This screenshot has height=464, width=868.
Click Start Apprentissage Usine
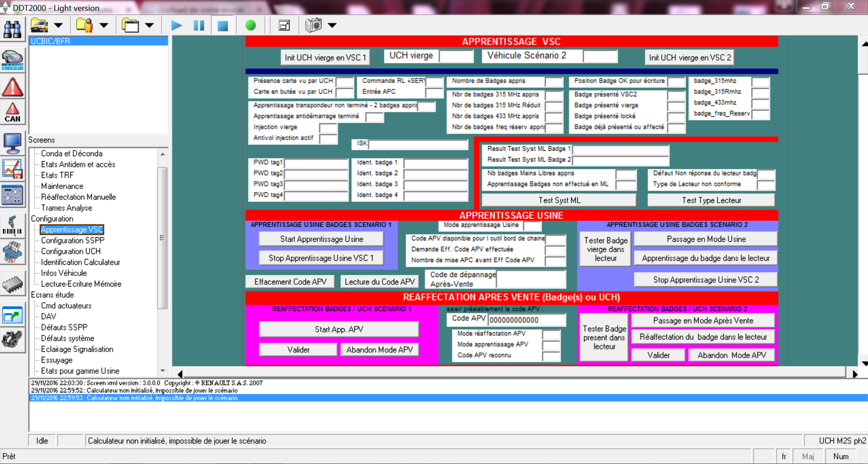point(321,239)
